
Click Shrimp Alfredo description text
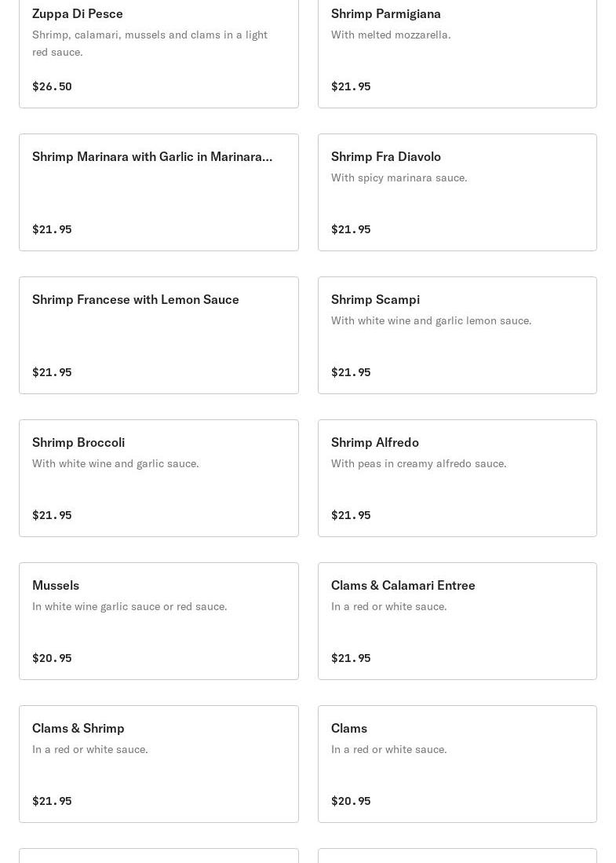pos(418,463)
